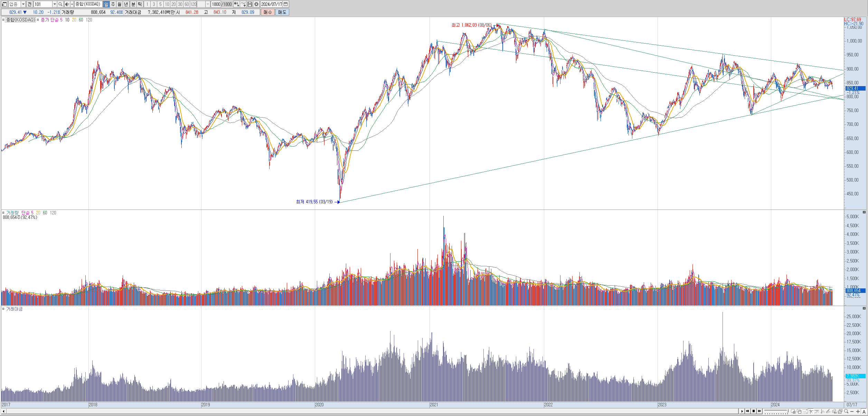Click the replay speed slider
The width and height of the screenshot is (868, 416).
point(776,411)
